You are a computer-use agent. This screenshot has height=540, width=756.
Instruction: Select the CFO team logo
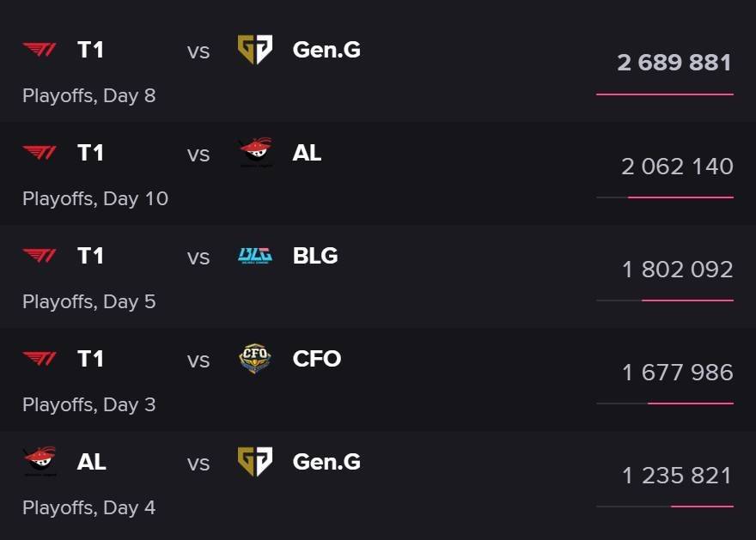tap(255, 359)
